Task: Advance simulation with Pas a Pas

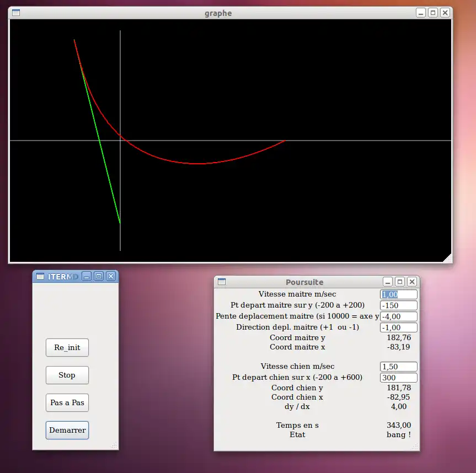Action: tap(67, 402)
